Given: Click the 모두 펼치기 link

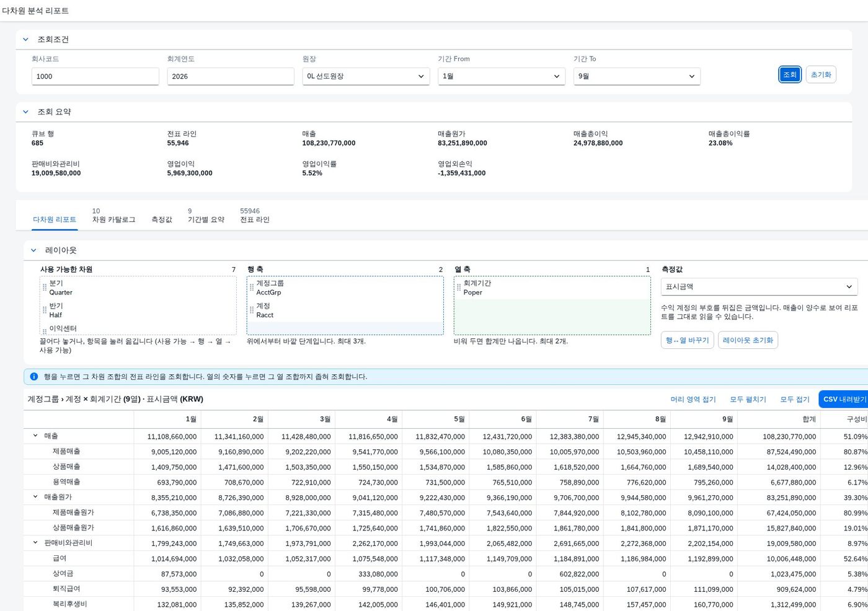Looking at the screenshot, I should pyautogui.click(x=748, y=400).
